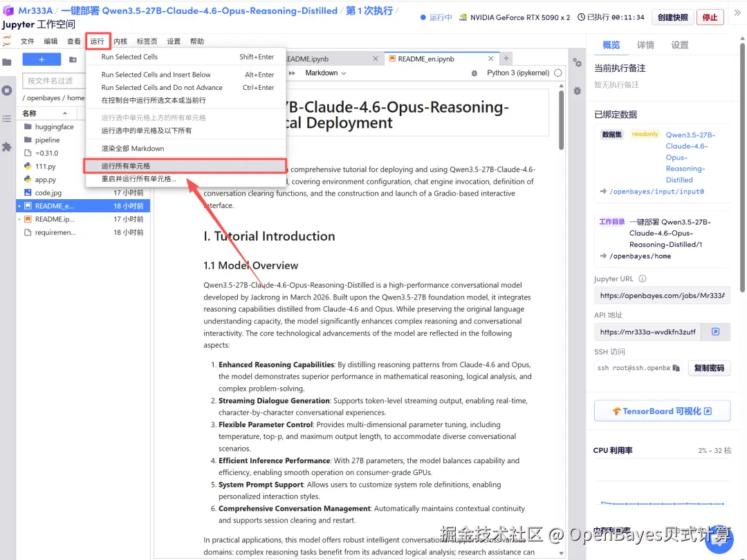
Task: Open the file browser sidebar icon
Action: click(x=7, y=62)
